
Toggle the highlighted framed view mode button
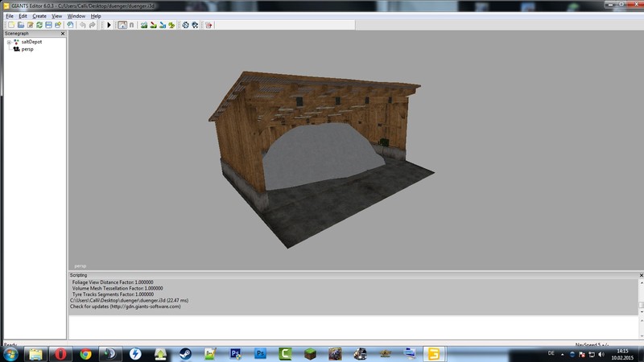pos(122,25)
